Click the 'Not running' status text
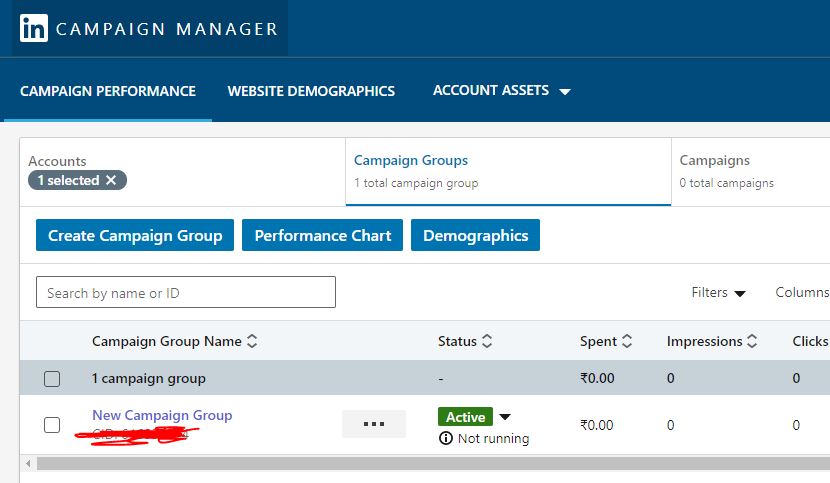The height and width of the screenshot is (483, 830). (493, 439)
